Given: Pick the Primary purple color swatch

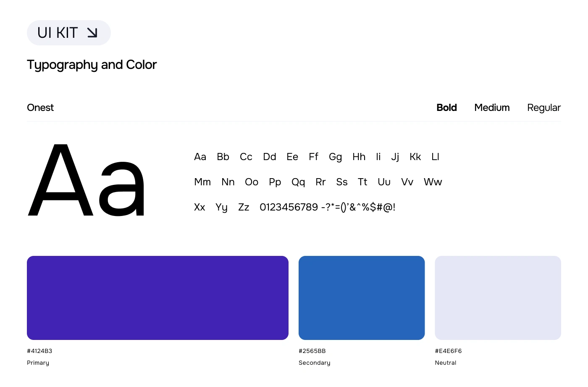Looking at the screenshot, I should pos(157,298).
